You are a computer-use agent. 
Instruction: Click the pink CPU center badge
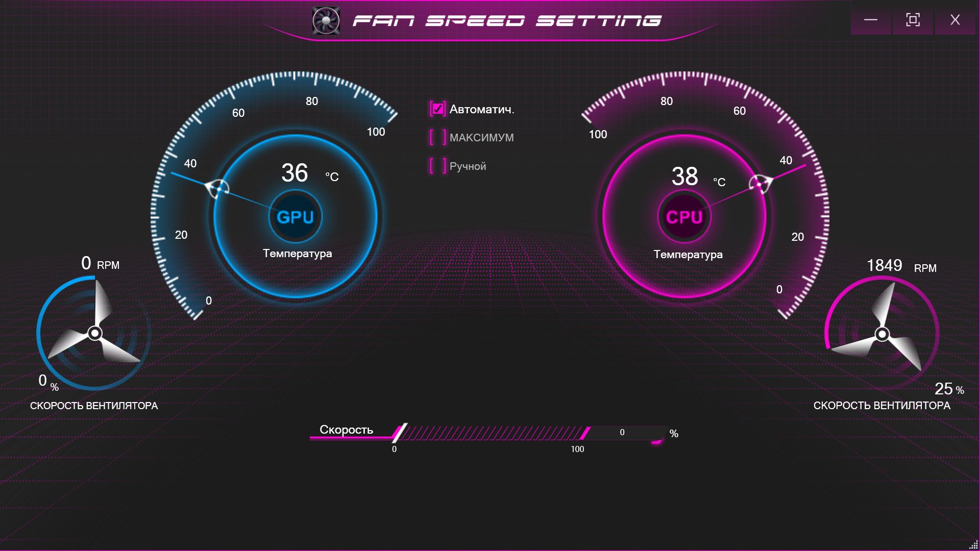(684, 217)
